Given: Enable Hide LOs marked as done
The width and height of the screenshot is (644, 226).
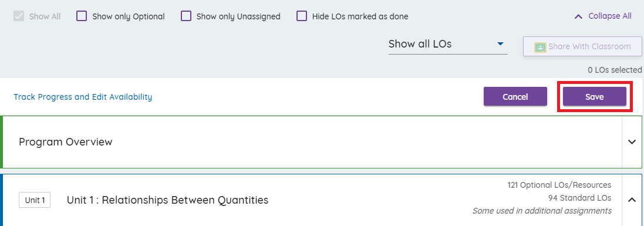Looking at the screenshot, I should point(302,16).
